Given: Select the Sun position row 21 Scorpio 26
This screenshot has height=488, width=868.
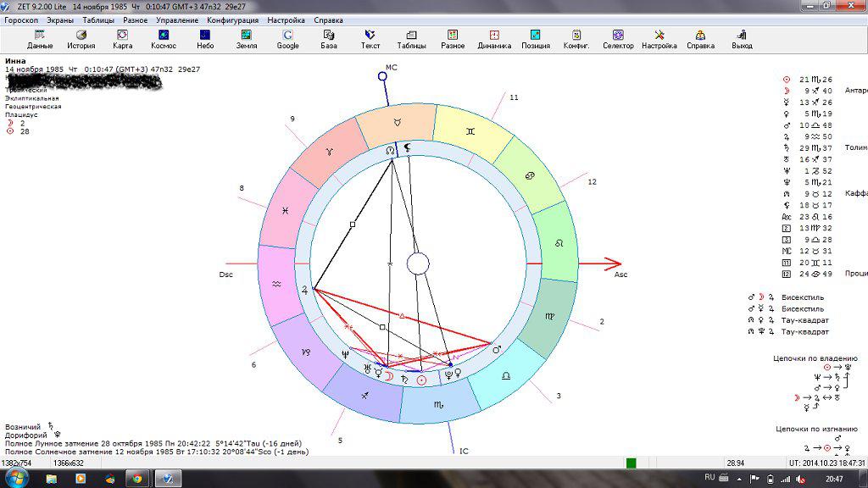Looking at the screenshot, I should pyautogui.click(x=808, y=80).
